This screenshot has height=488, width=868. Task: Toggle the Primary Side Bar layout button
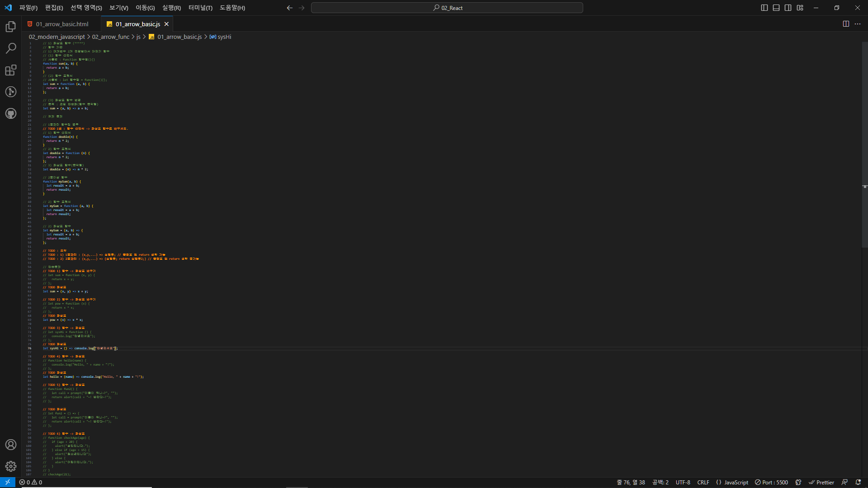point(764,8)
